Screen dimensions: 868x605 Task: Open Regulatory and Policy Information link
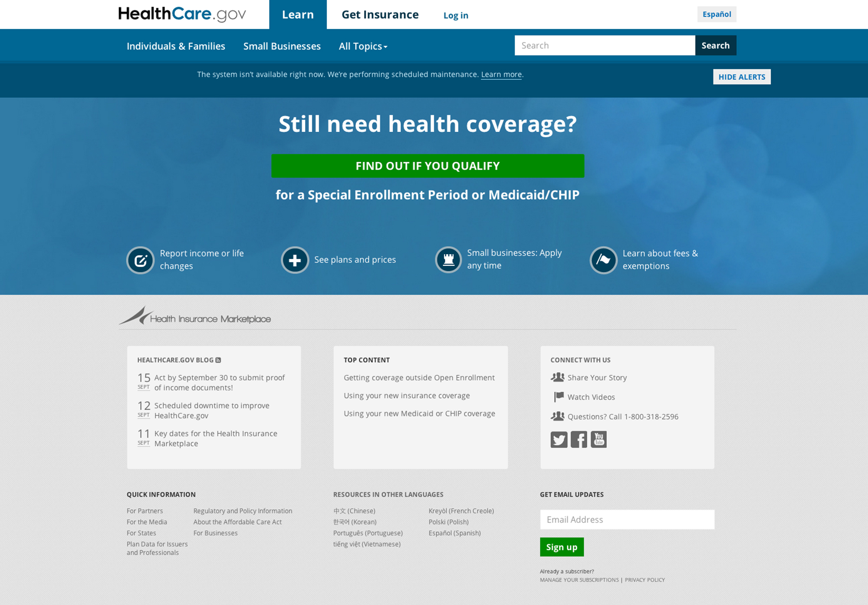click(x=243, y=511)
